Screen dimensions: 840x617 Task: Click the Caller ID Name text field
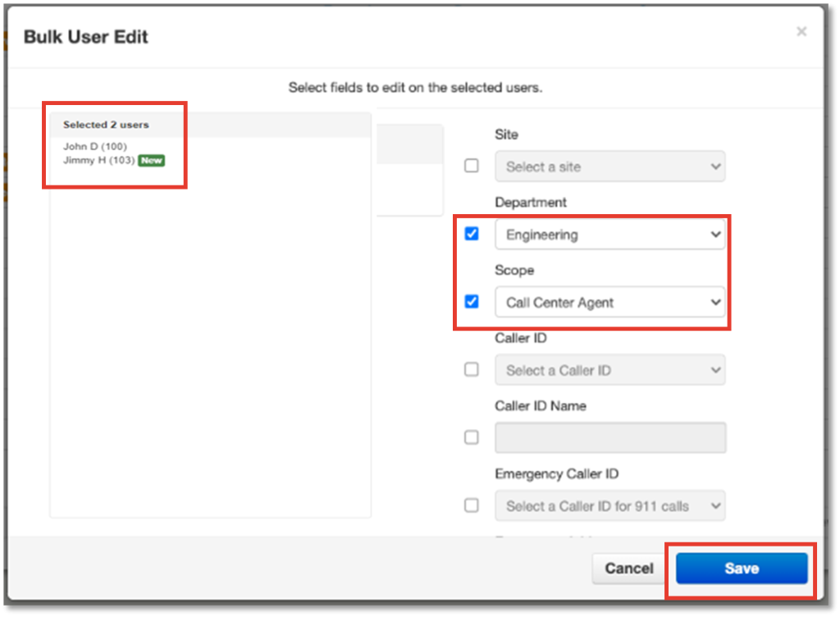609,438
